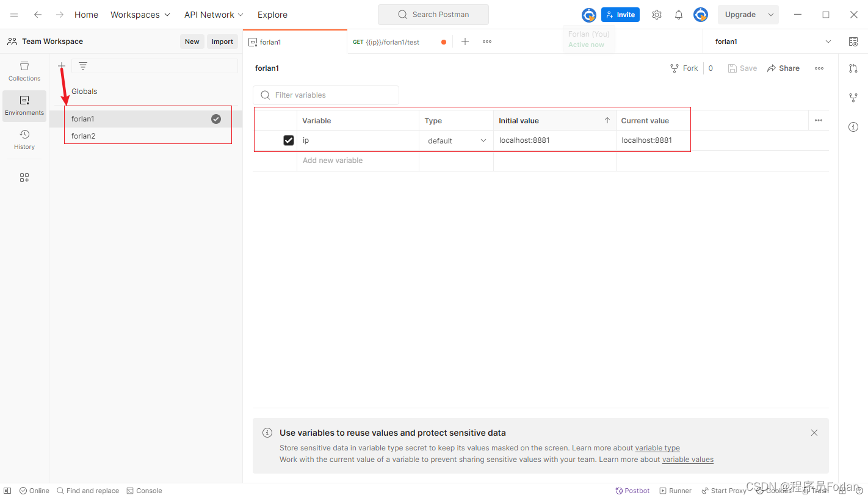Click the Current value localhost:8881 cell
The image size is (868, 498).
(x=653, y=140)
